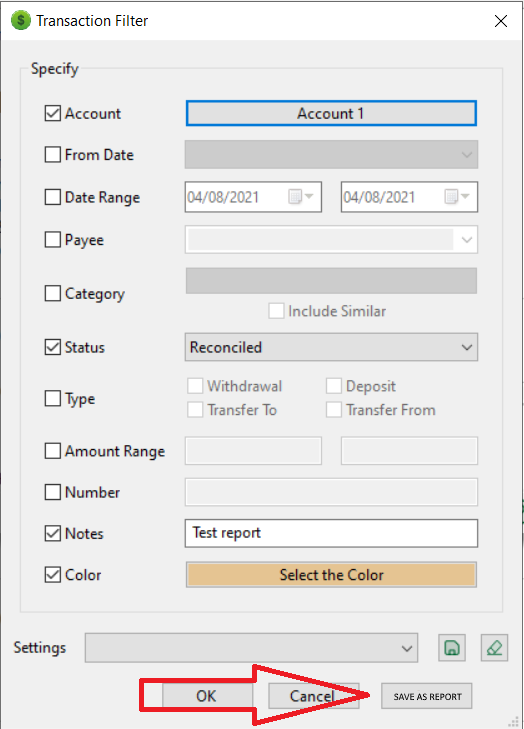Open the second Date Range calendar picker
Image resolution: width=524 pixels, height=729 pixels.
[x=458, y=197]
